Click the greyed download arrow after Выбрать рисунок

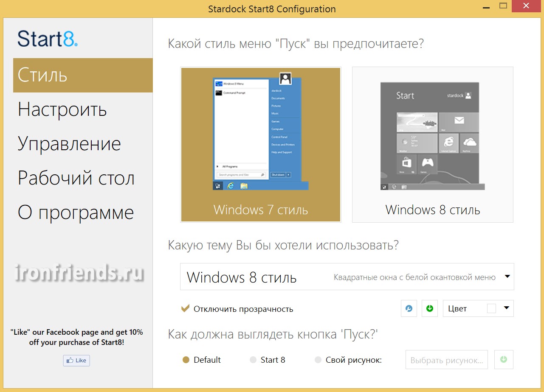pos(504,360)
